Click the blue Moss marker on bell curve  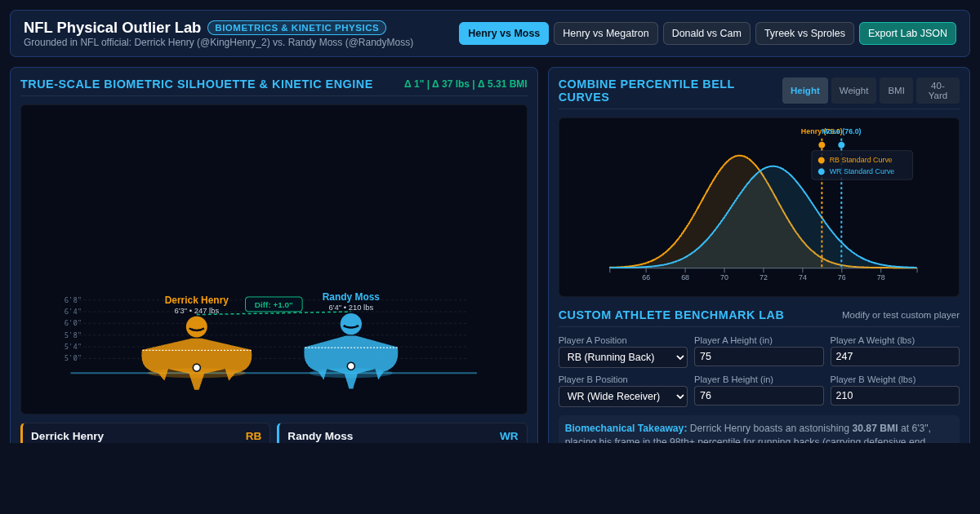pos(841,145)
